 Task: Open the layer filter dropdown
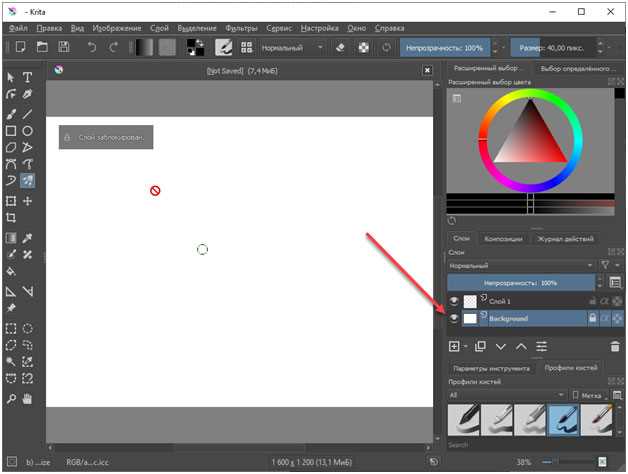point(610,265)
